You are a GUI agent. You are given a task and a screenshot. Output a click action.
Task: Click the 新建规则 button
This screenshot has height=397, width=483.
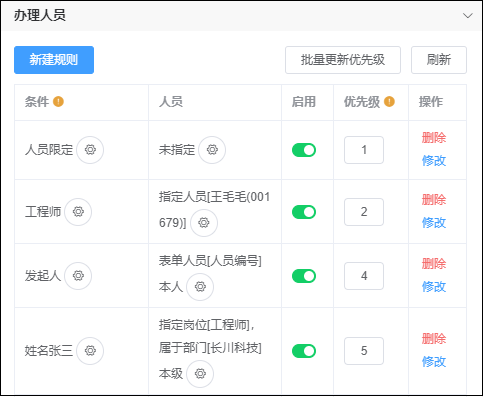coord(54,60)
